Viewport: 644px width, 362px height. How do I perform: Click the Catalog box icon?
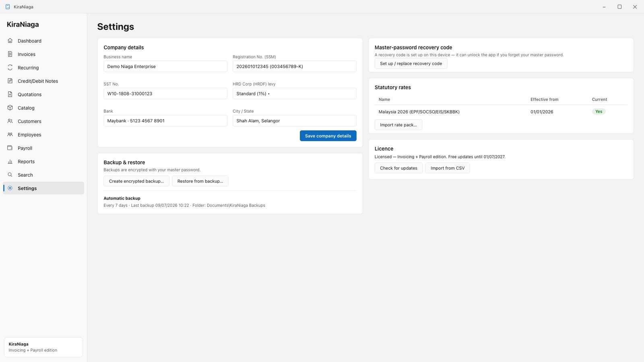(10, 108)
